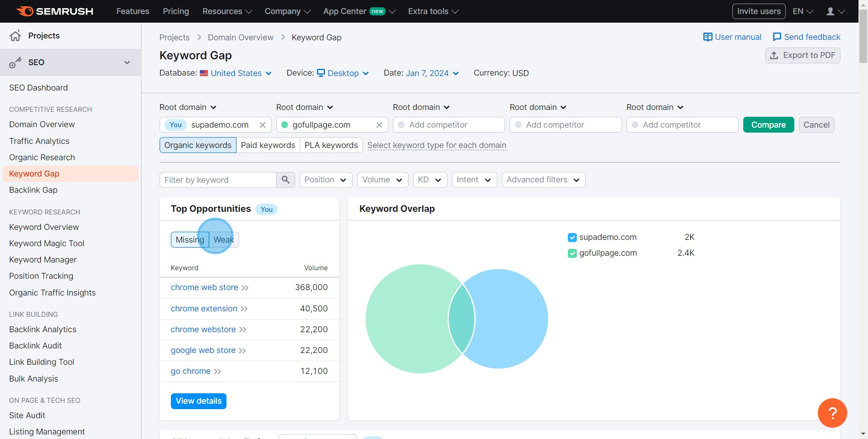This screenshot has width=868, height=439.
Task: Open the App Center menu
Action: pos(359,11)
